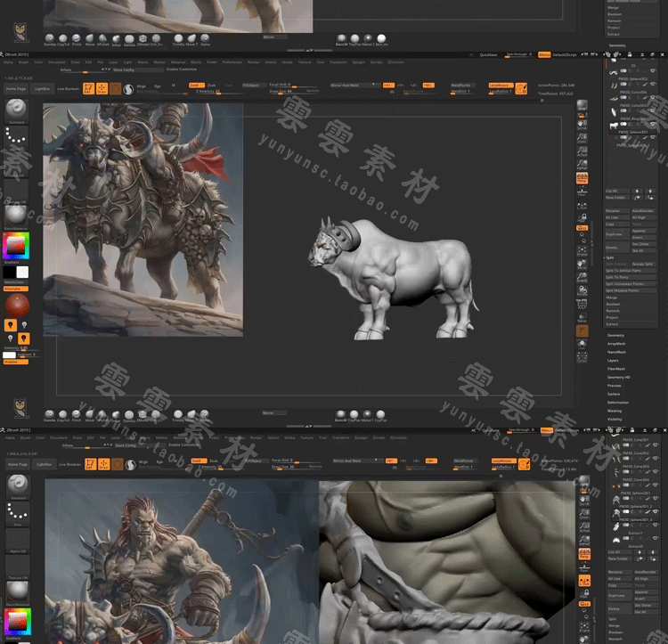Toggle Zadd in middle window
668x644 pixels.
click(197, 86)
